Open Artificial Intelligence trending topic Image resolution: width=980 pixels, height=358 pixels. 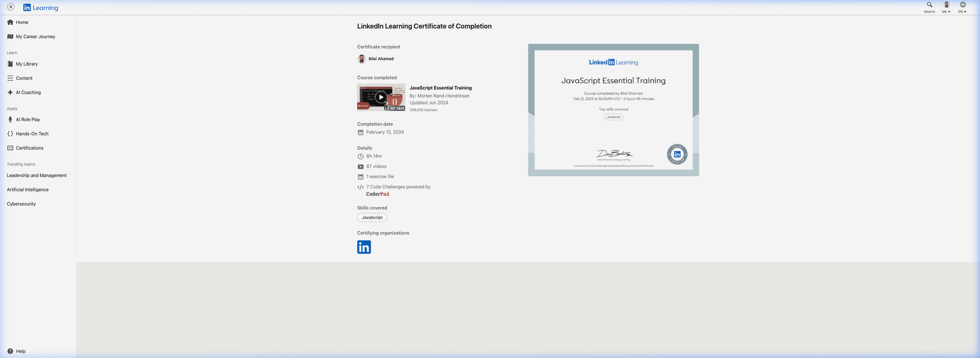click(28, 190)
